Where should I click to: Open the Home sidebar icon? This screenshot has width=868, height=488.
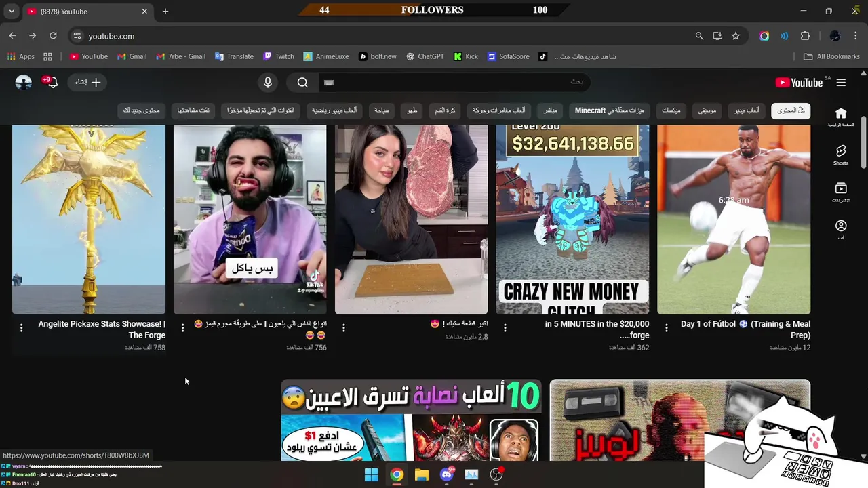[841, 117]
